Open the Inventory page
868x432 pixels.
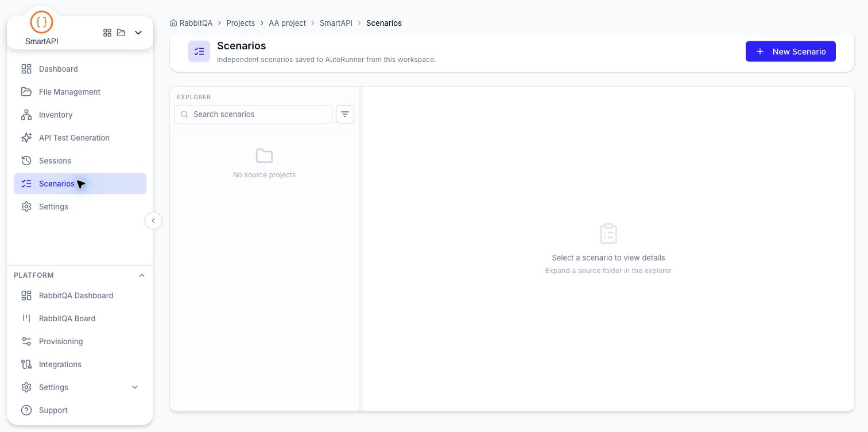coord(80,115)
